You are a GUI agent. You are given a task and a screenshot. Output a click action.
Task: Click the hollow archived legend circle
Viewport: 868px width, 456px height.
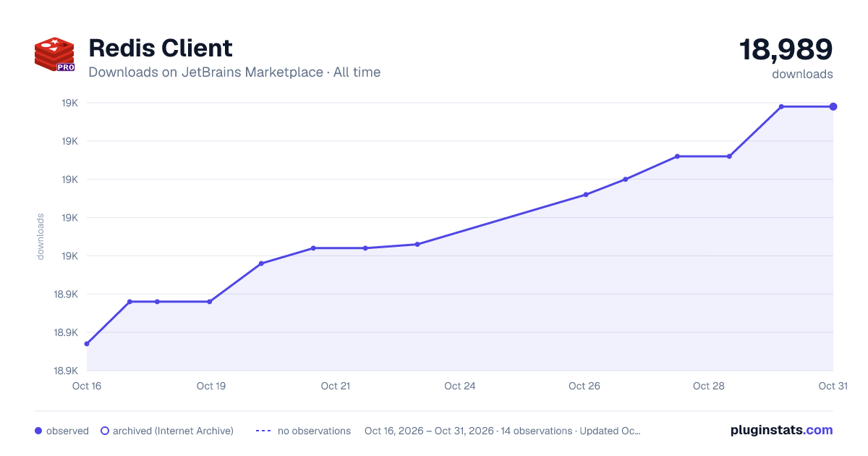(105, 431)
